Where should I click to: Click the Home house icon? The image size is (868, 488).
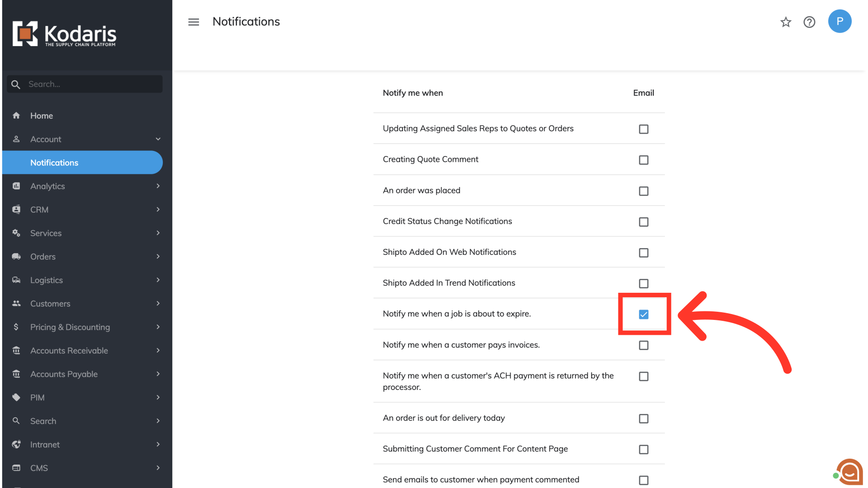click(16, 116)
